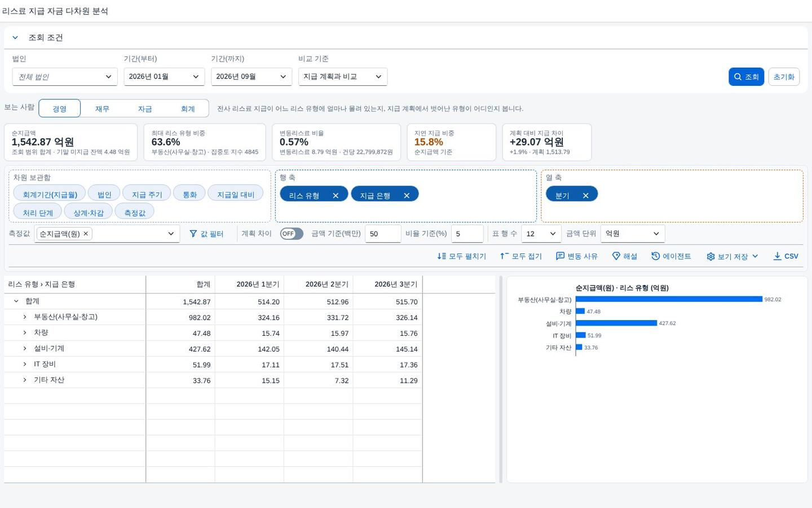Run the search with 조회 button

coord(746,77)
